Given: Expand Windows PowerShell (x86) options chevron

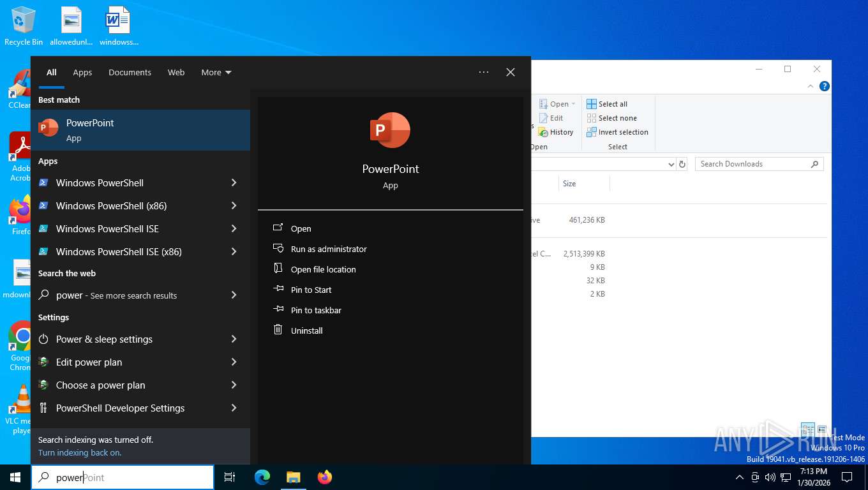Looking at the screenshot, I should click(234, 205).
